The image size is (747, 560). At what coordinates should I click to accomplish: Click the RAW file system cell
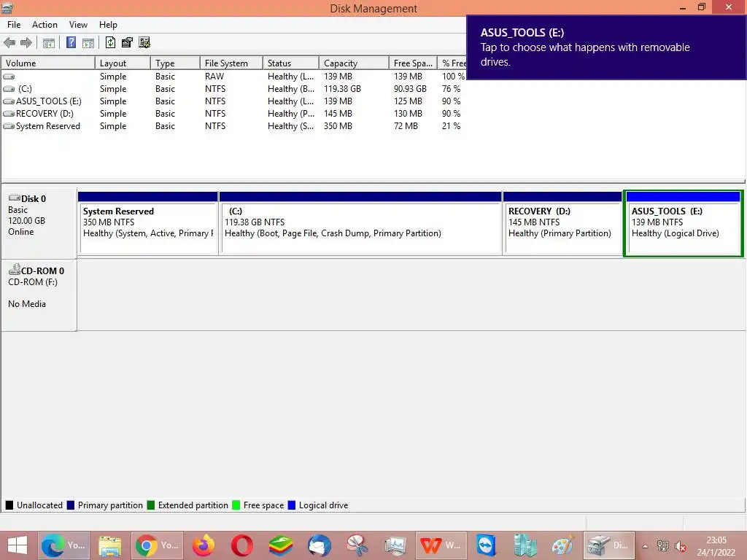click(214, 76)
